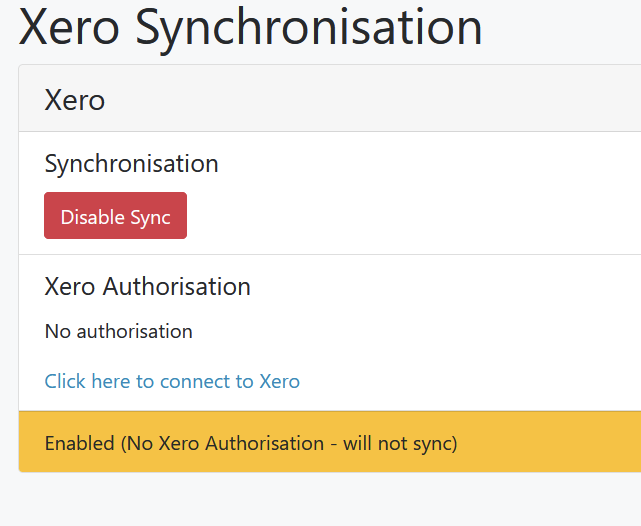The width and height of the screenshot is (641, 526).
Task: Click the Synchronisation section heading
Action: pyautogui.click(x=131, y=164)
